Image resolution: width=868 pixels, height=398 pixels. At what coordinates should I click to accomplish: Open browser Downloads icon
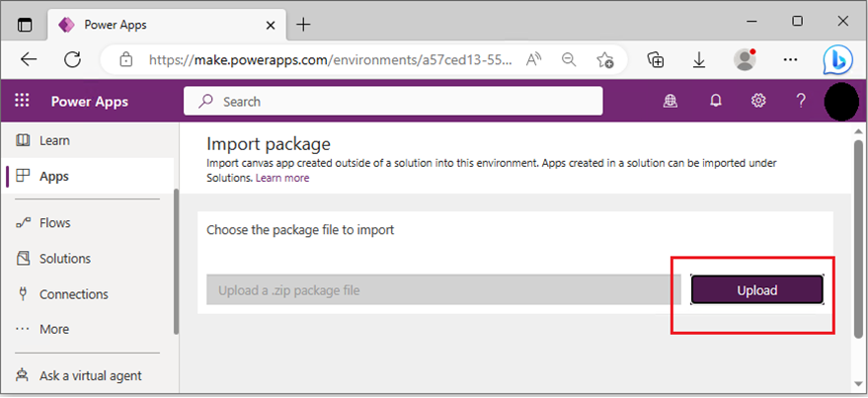click(699, 59)
